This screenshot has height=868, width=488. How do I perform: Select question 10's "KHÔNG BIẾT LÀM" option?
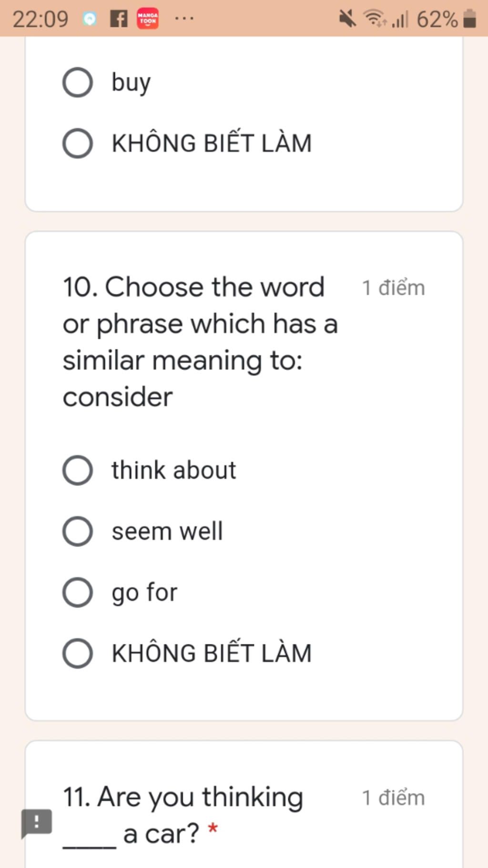pos(78,653)
